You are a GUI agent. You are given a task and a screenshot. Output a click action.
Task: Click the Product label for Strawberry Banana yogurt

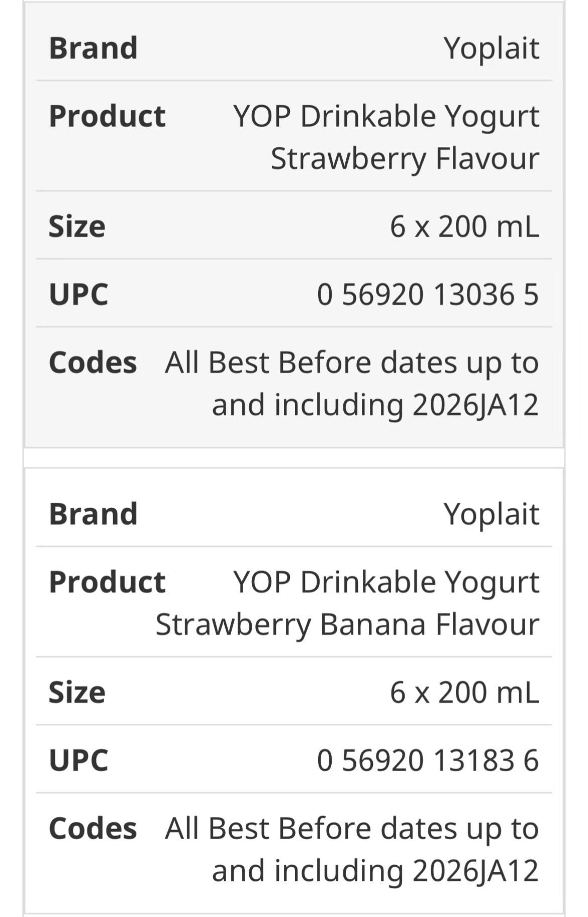107,582
